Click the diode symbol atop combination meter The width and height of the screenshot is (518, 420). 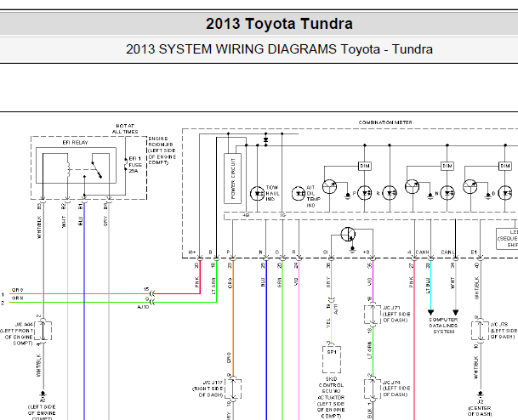click(266, 140)
